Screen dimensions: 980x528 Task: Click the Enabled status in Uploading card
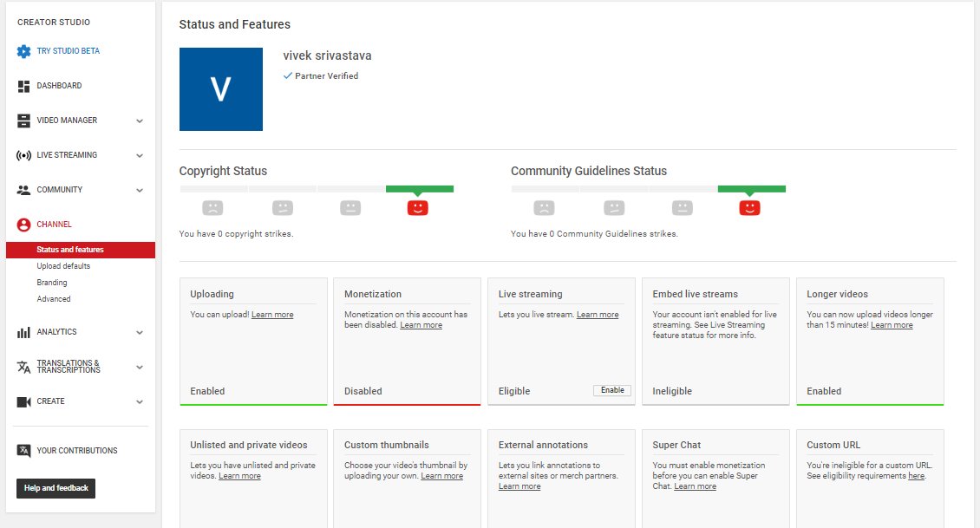click(x=207, y=391)
